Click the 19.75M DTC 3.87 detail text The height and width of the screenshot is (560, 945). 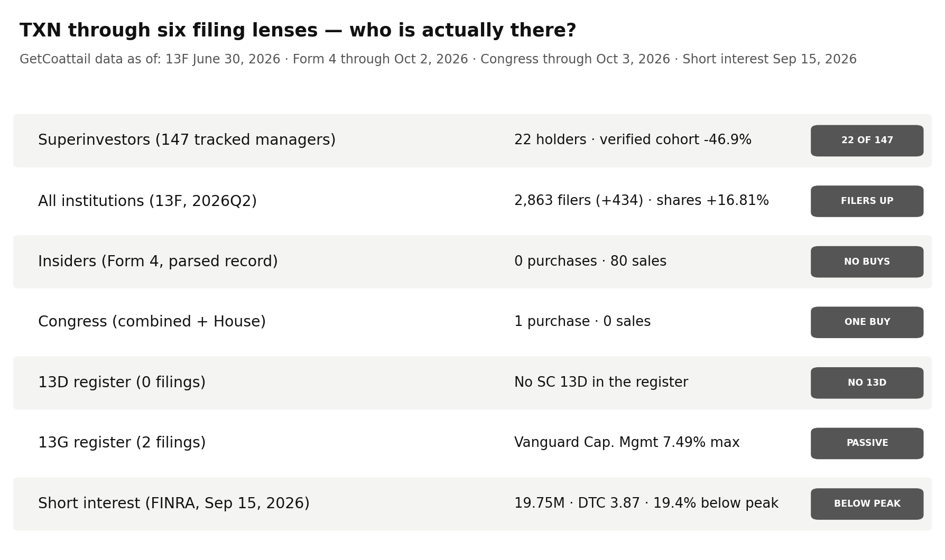point(646,503)
